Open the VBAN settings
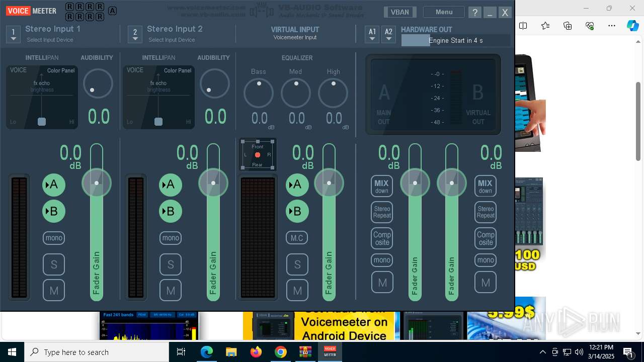644x362 pixels. point(400,12)
